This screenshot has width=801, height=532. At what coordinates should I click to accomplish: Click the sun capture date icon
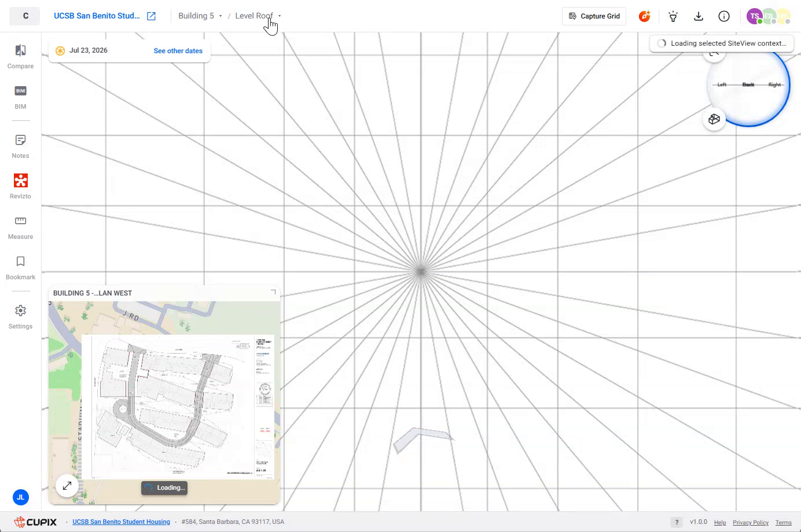coord(60,50)
